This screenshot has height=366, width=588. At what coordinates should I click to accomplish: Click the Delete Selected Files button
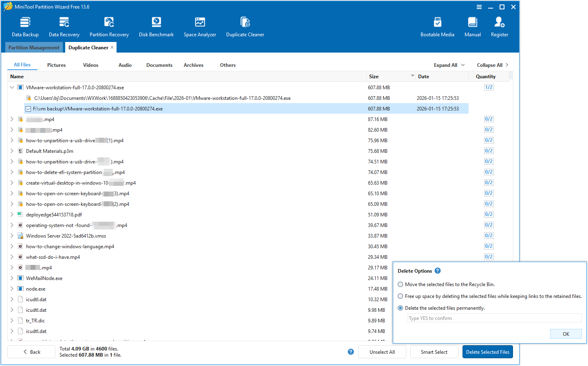pyautogui.click(x=487, y=351)
